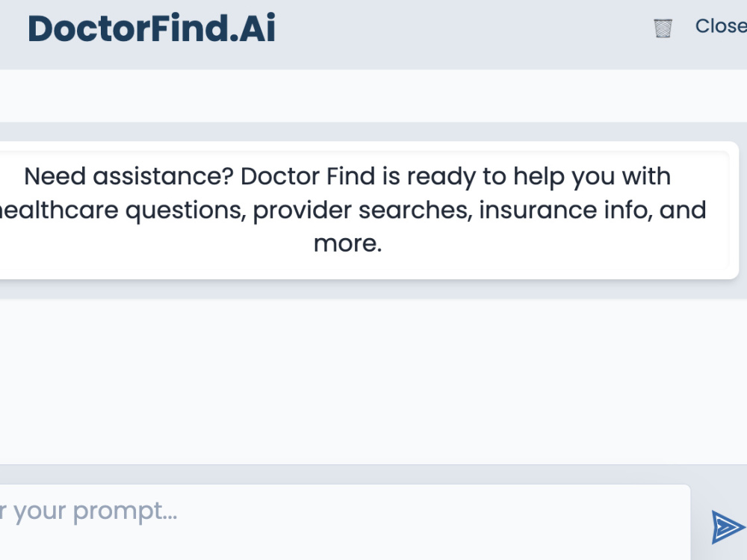Tap the send arrow next to prompt box
Viewport: 747px width, 560px height.
tap(728, 526)
